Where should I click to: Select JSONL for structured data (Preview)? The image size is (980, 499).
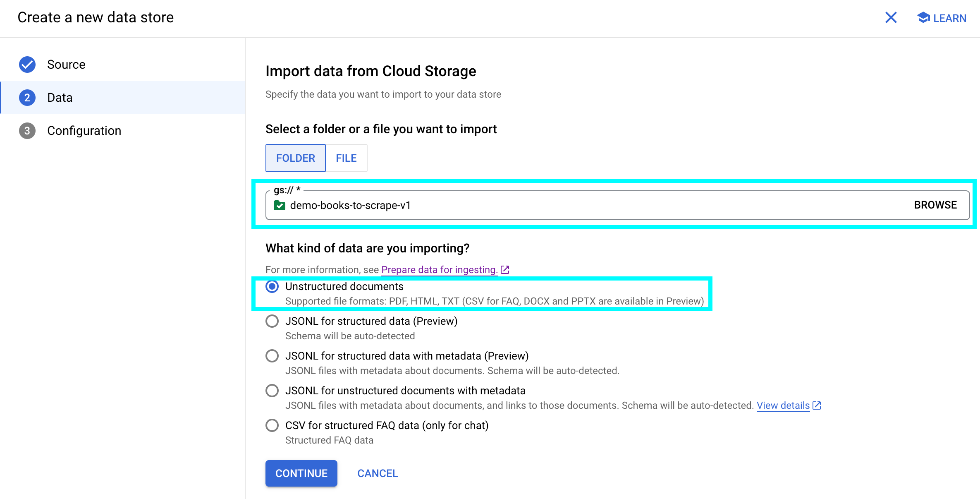(x=272, y=321)
